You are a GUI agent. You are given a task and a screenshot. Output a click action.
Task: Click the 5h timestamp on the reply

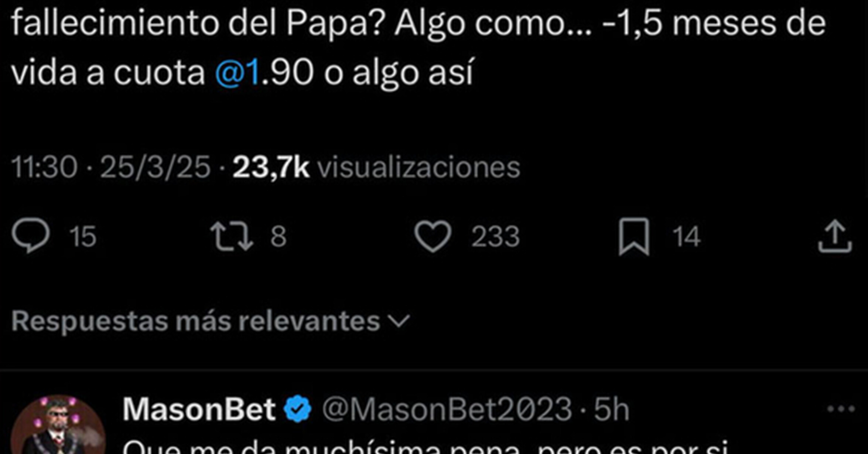611,409
